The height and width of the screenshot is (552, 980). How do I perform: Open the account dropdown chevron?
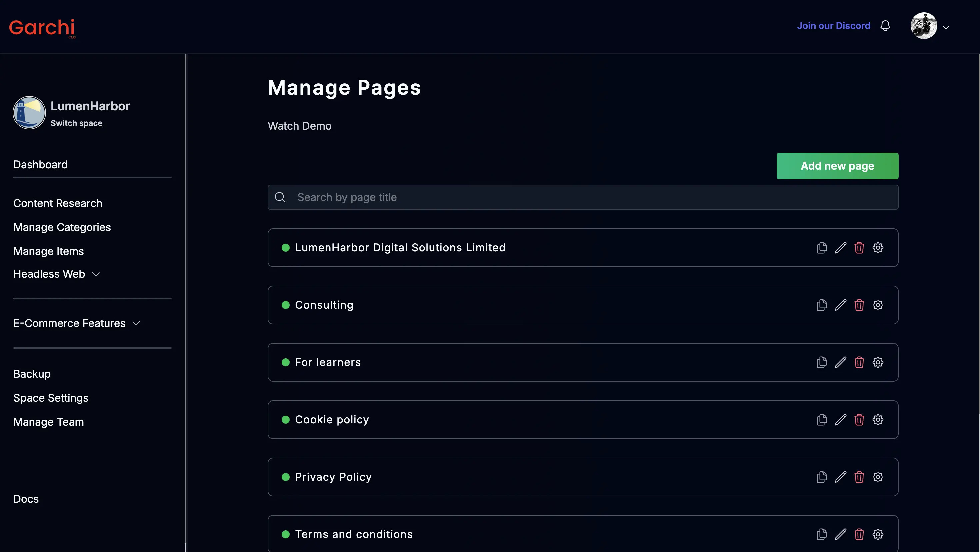(x=947, y=27)
